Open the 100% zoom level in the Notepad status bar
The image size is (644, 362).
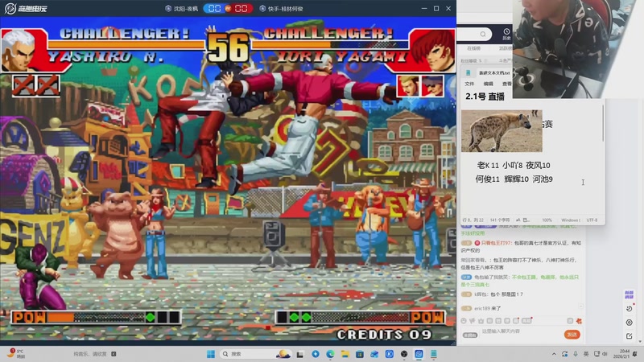[x=547, y=220]
